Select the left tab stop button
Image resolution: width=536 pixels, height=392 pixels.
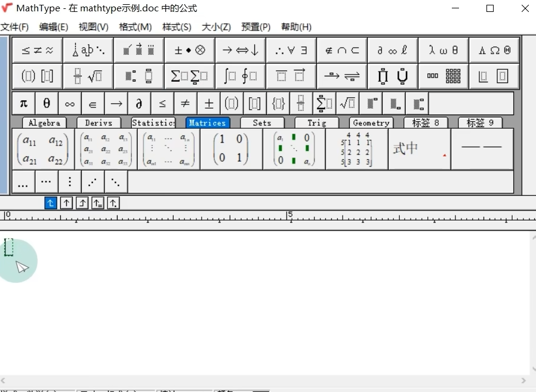(51, 203)
